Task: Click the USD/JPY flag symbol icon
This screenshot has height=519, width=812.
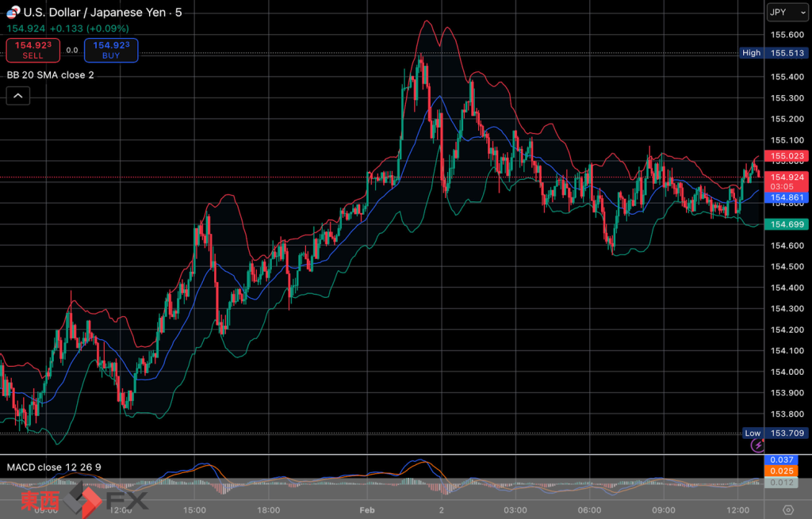Action: tap(13, 13)
